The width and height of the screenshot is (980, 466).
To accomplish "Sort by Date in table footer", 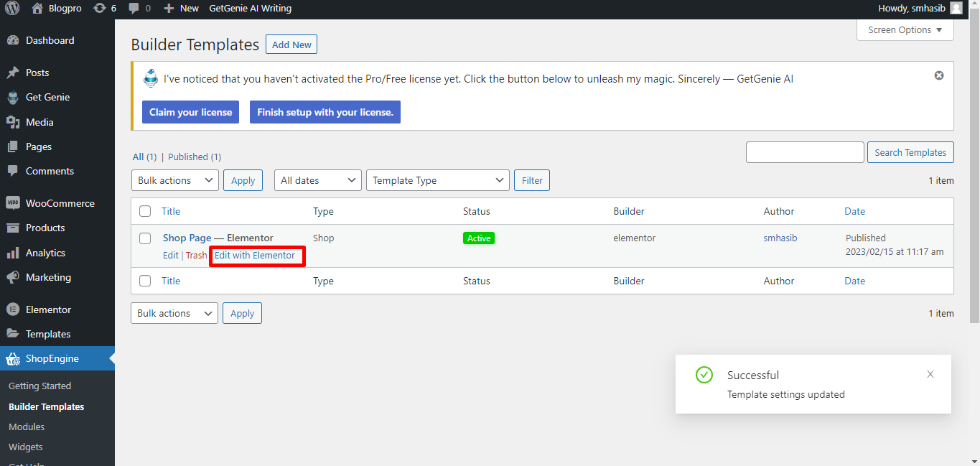I will click(854, 281).
